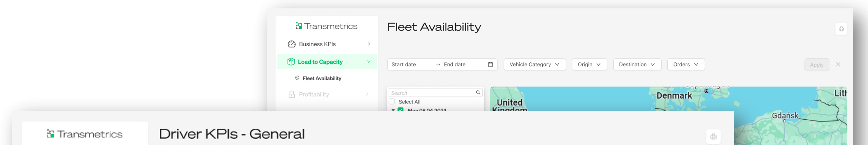Click the search magnifier icon
The height and width of the screenshot is (145, 868).
tap(478, 93)
